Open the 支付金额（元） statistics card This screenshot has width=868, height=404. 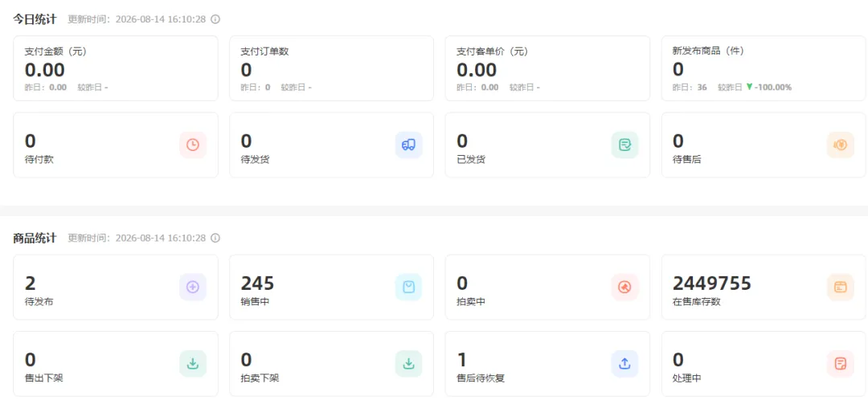tap(116, 68)
